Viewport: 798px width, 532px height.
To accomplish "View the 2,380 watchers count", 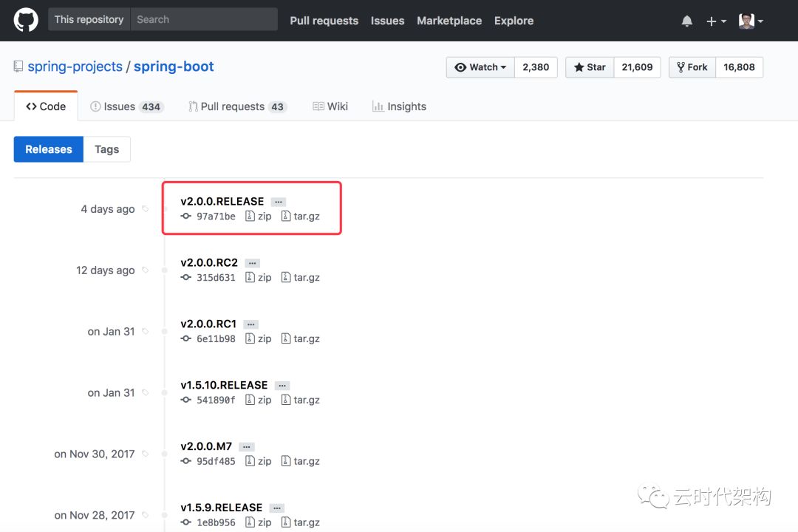I will click(536, 67).
